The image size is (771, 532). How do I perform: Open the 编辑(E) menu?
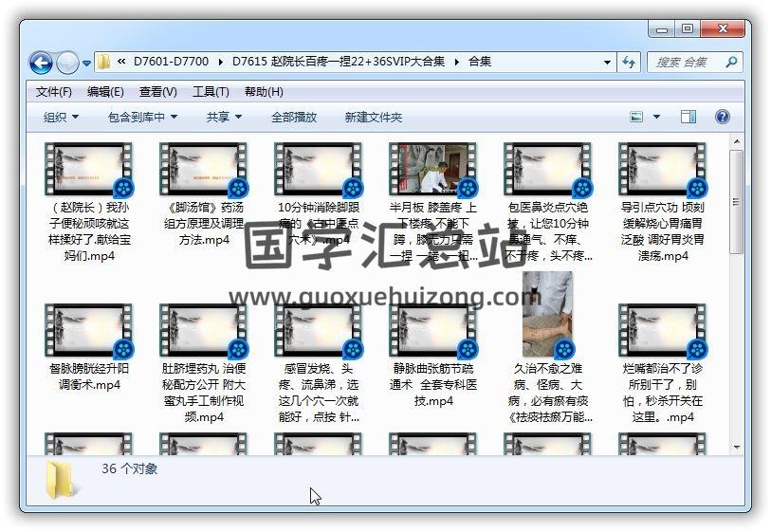pos(105,92)
